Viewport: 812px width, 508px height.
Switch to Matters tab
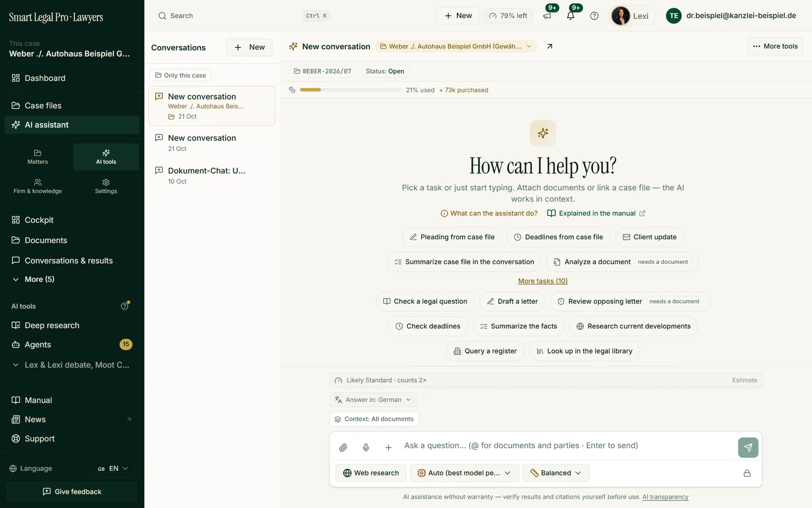click(x=38, y=156)
